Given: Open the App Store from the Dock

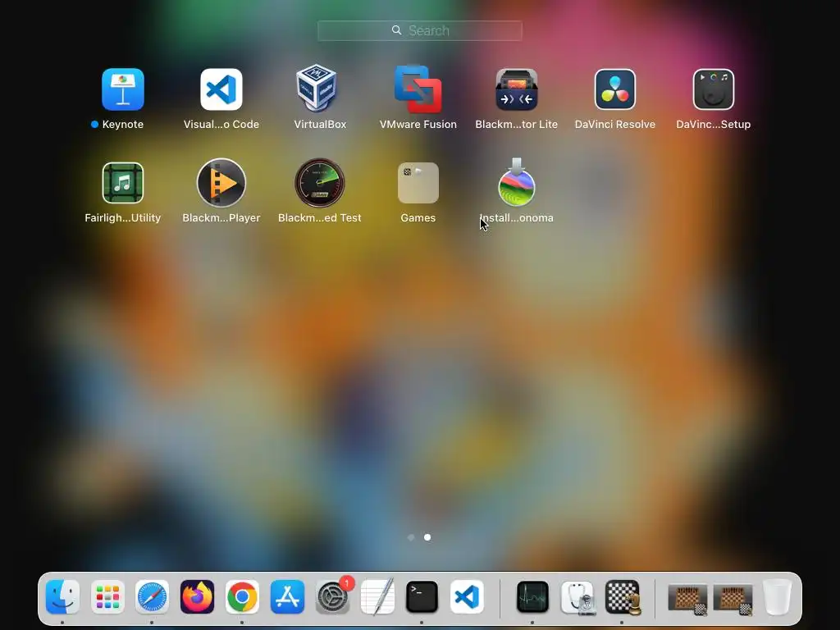Looking at the screenshot, I should (287, 596).
